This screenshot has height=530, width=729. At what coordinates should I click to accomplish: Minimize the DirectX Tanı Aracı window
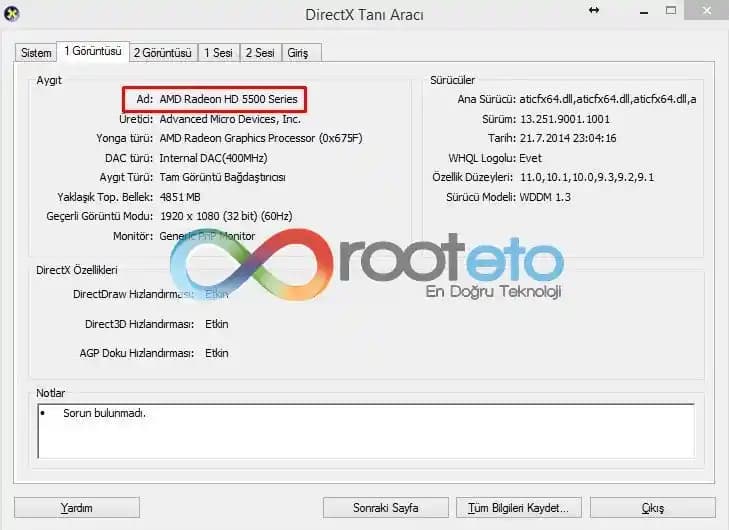(x=644, y=11)
